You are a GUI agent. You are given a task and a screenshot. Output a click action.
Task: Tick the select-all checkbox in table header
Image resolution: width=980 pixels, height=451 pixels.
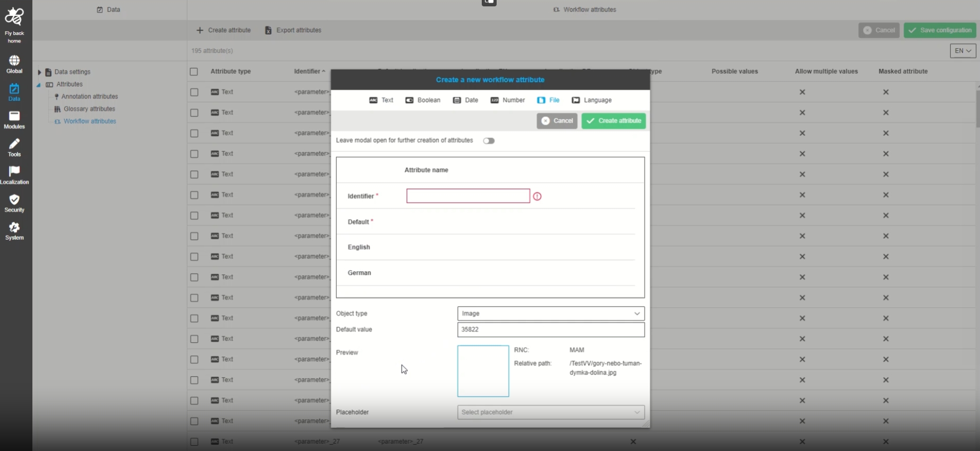(x=194, y=72)
